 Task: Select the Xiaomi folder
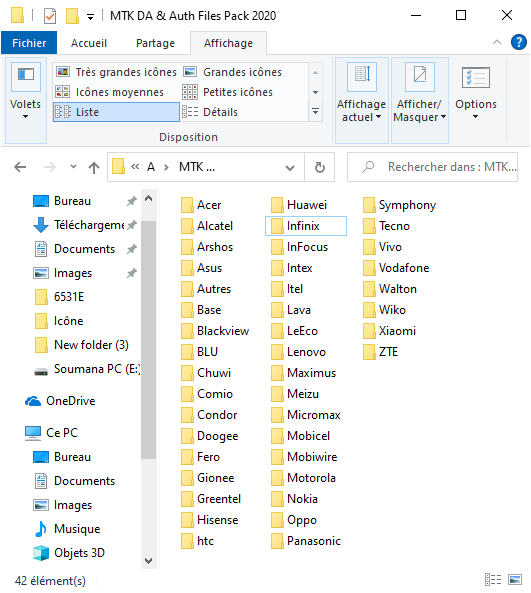(x=390, y=331)
